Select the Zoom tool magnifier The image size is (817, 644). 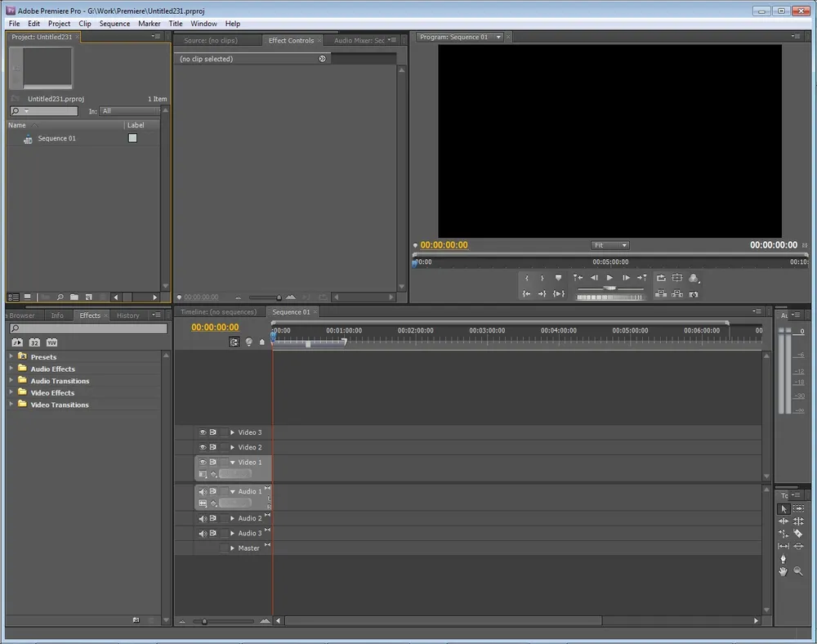[x=798, y=571]
